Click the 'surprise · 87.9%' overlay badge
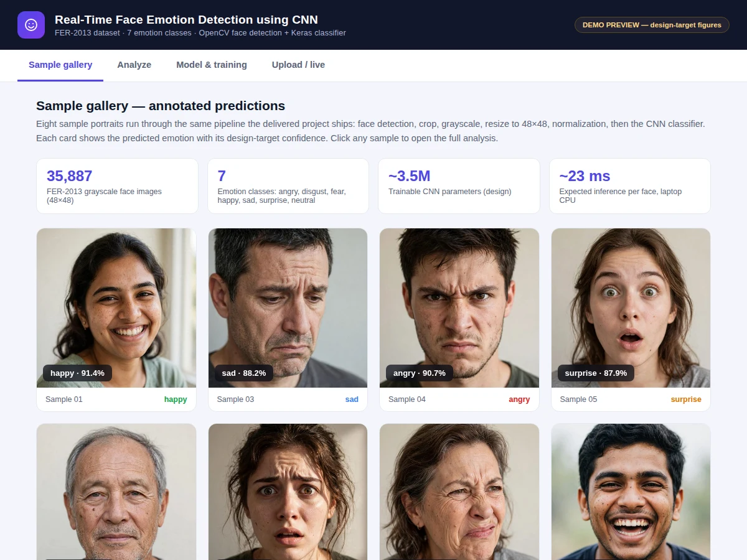The height and width of the screenshot is (560, 747). (596, 373)
